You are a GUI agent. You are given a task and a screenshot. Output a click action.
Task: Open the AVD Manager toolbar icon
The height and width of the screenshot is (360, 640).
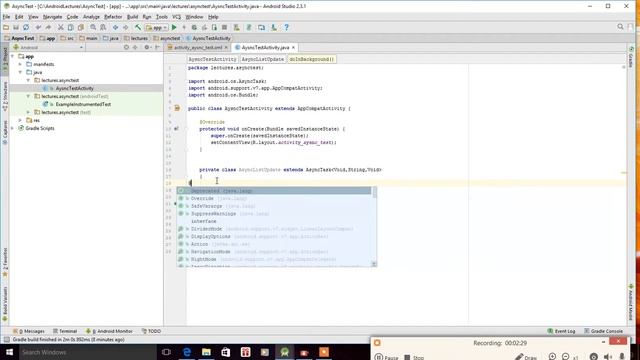(261, 27)
